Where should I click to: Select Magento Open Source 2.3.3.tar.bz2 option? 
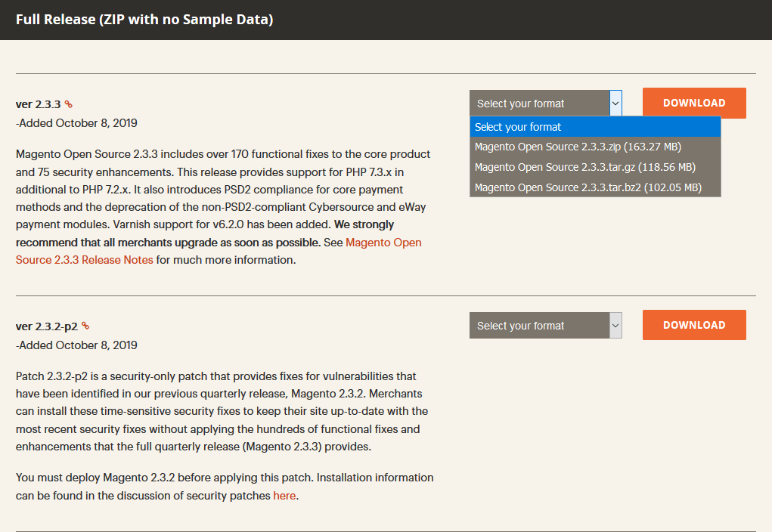pyautogui.click(x=595, y=187)
